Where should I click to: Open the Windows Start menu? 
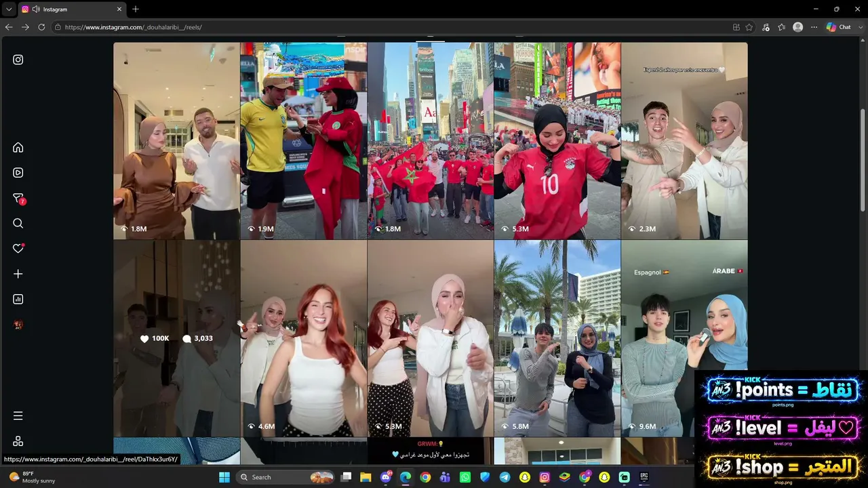point(224,477)
